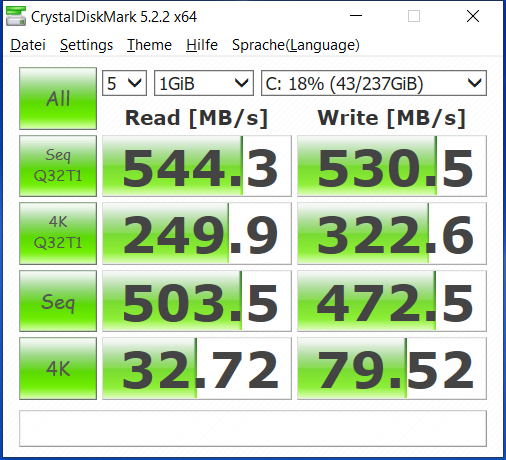Run all benchmarks with All button
The image size is (506, 460).
coord(58,98)
